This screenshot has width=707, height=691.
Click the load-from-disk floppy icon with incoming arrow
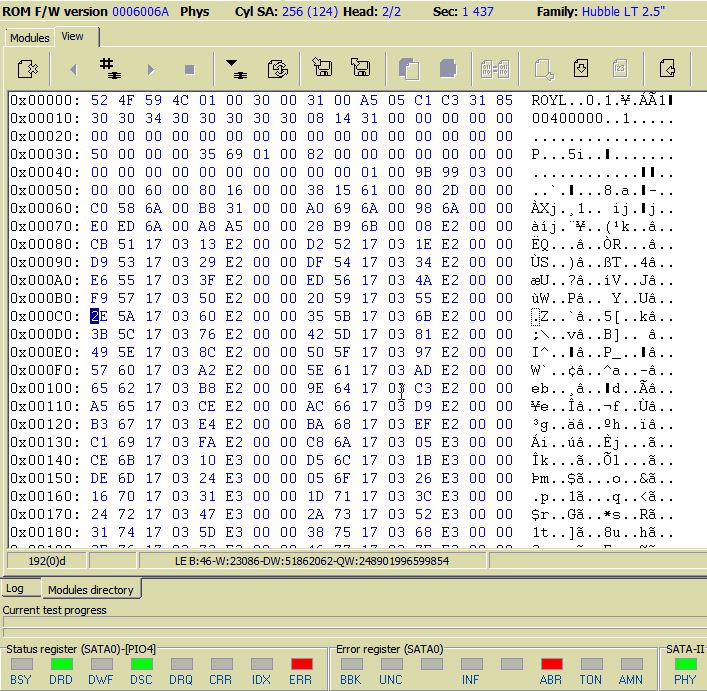[322, 68]
